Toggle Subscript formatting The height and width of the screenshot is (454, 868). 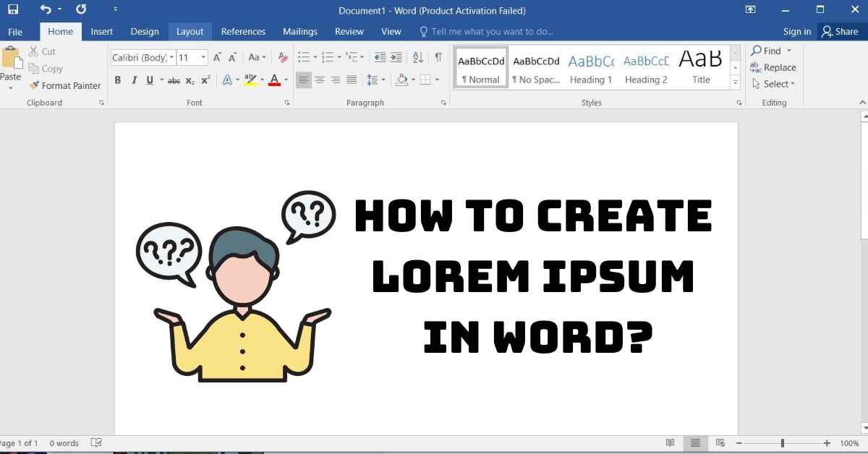(190, 80)
